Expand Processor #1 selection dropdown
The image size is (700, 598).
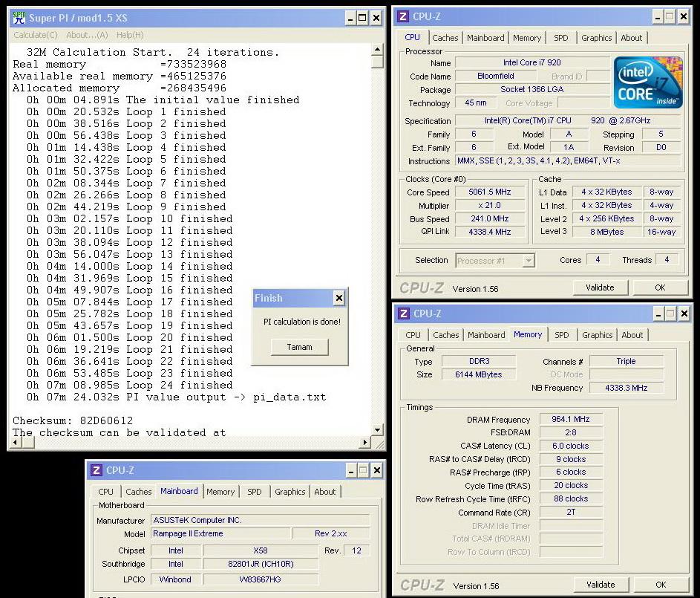pos(529,260)
